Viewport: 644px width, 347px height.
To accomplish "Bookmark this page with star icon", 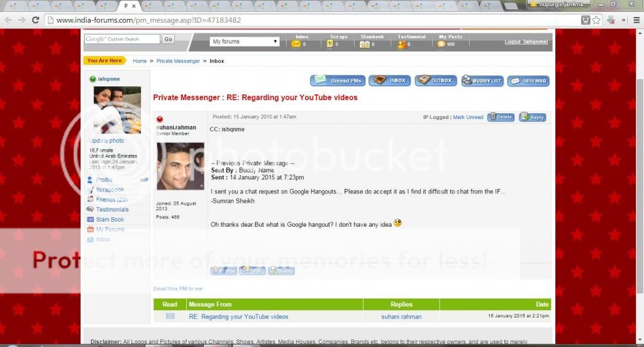I will [x=596, y=20].
